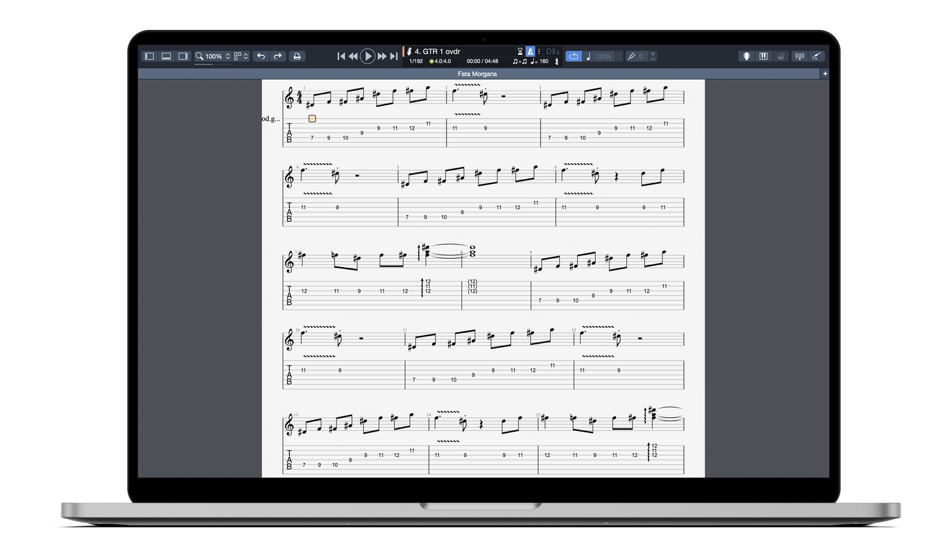The image size is (942, 560).
Task: Show the piano keyboard view
Action: point(763,57)
